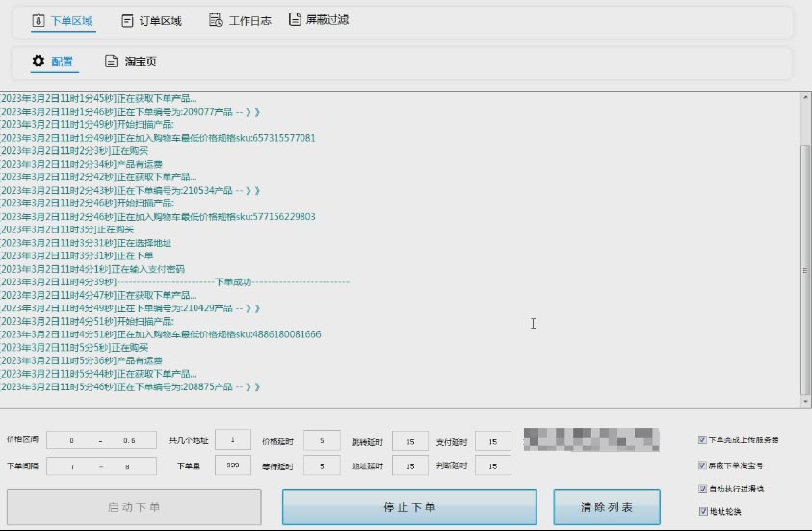Screen dimensions: 812x531
Task: Click the 地址延时 input field
Action: [x=410, y=466]
